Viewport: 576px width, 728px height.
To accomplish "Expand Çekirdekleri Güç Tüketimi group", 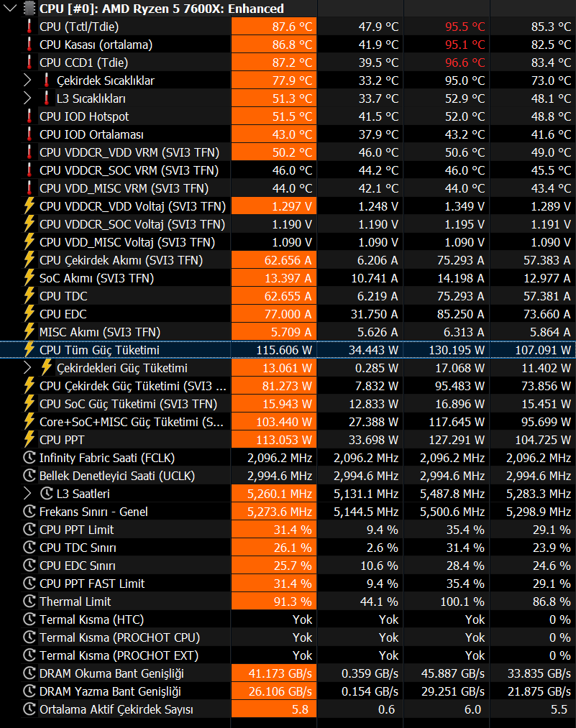I will click(27, 368).
